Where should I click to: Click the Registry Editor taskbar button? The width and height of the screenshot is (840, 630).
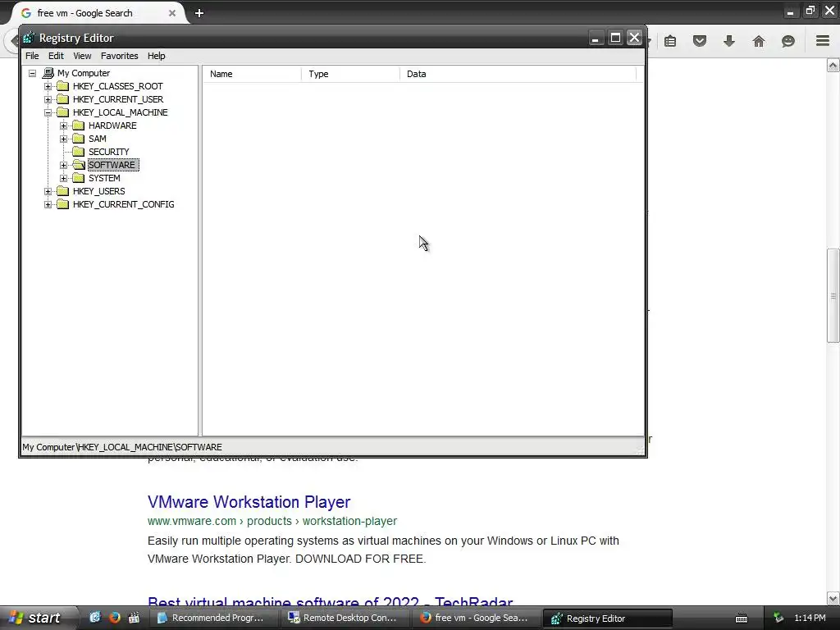coord(608,619)
